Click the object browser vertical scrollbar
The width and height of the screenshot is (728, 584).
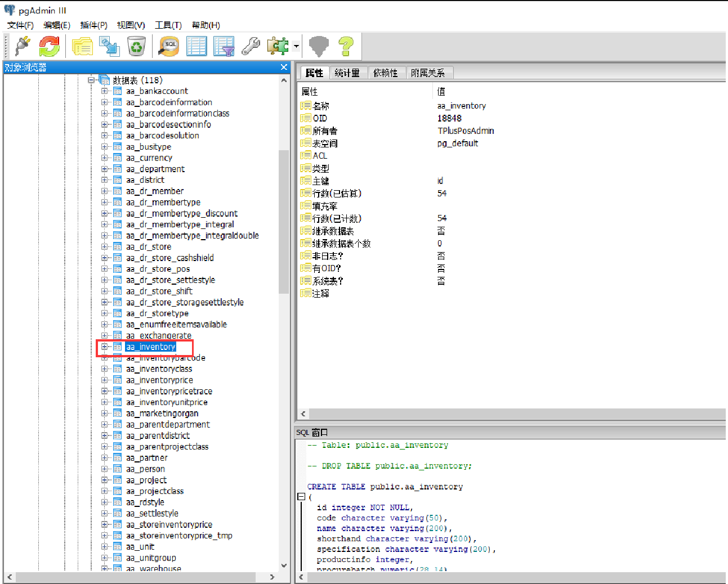tap(284, 221)
